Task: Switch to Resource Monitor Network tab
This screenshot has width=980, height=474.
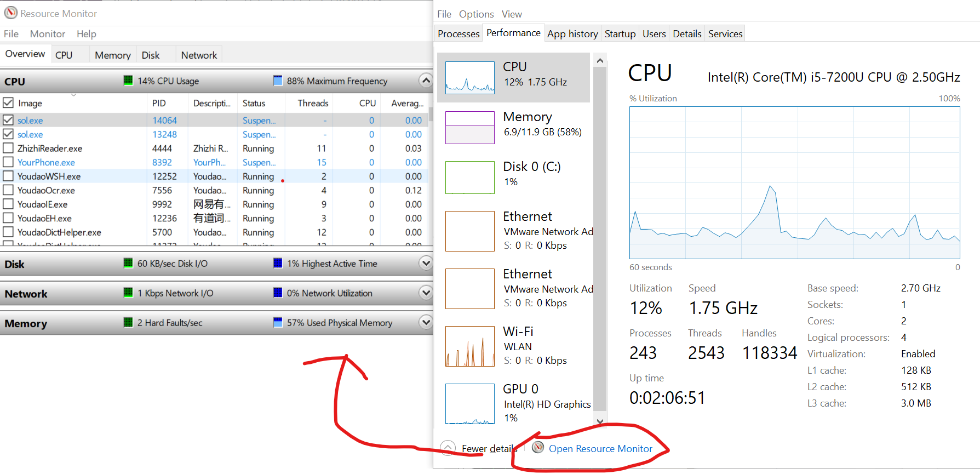Action: pos(199,55)
